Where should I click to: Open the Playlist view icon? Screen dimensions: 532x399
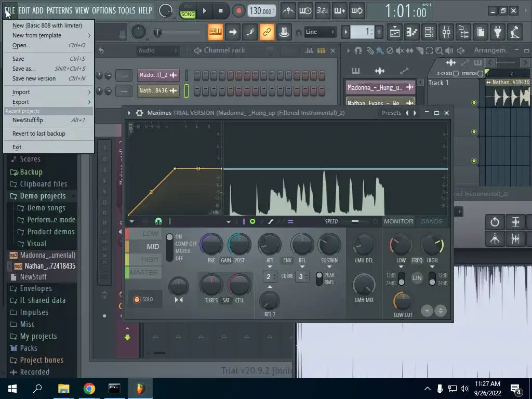pos(395,32)
